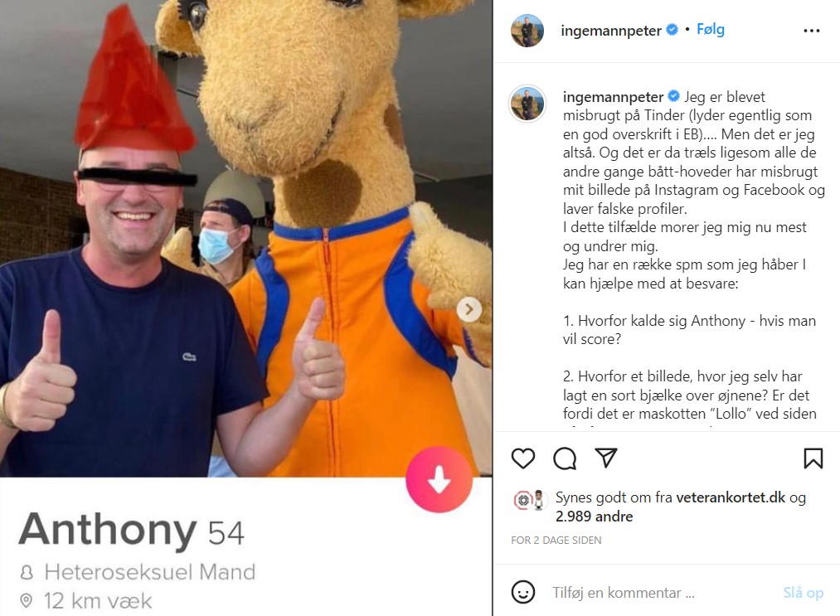Share post with paper plane icon
840x616 pixels.
[606, 458]
